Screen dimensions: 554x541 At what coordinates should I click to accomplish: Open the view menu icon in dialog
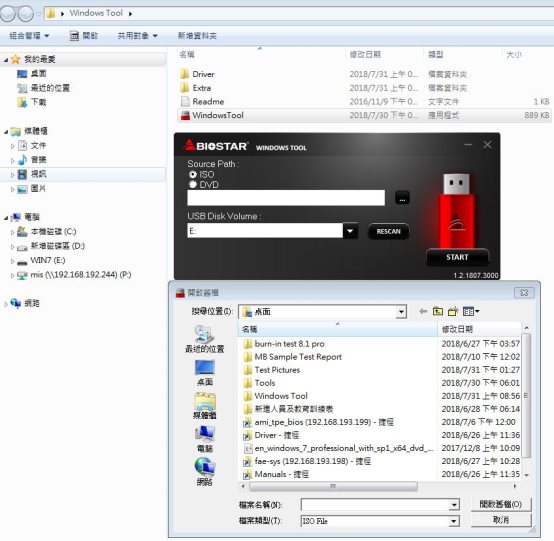pos(471,311)
